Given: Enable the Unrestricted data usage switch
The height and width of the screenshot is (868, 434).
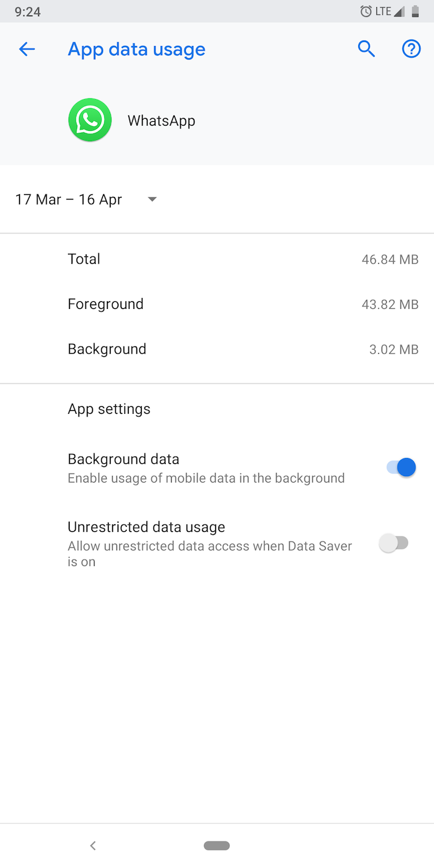Looking at the screenshot, I should [x=393, y=543].
